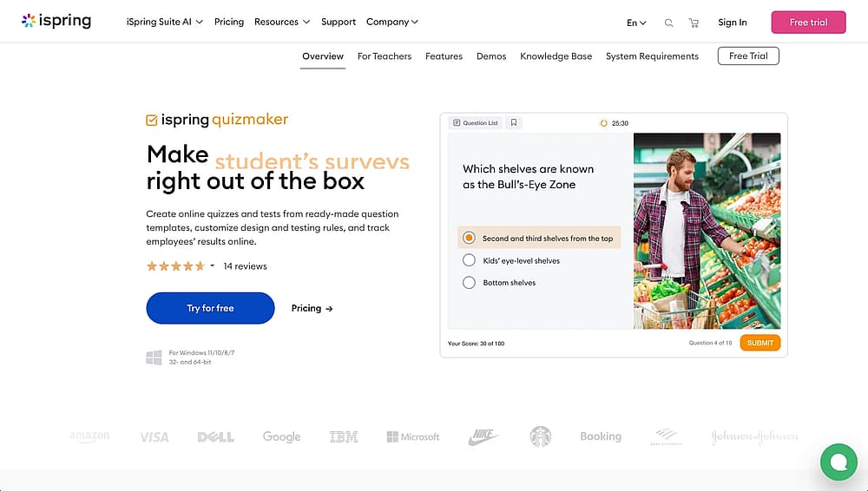The height and width of the screenshot is (491, 868).
Task: Click the pink Free trial button
Action: [x=808, y=23]
